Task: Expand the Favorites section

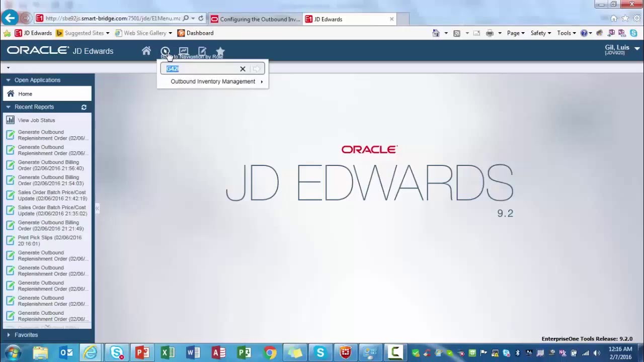Action: tap(8, 335)
